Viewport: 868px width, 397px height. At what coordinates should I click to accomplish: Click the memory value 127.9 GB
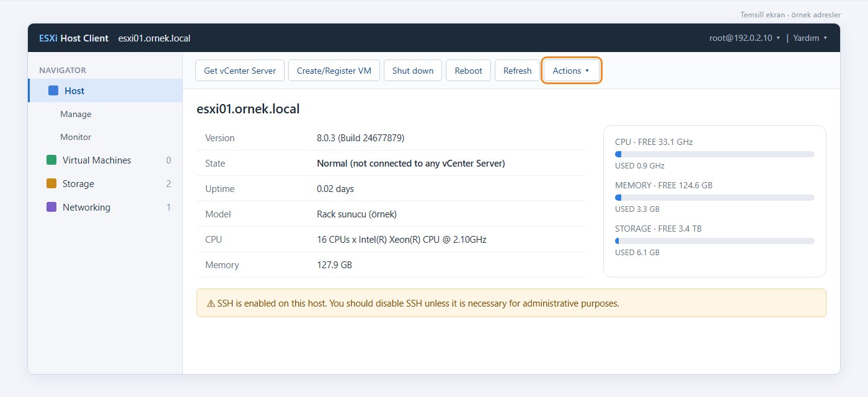(x=334, y=264)
